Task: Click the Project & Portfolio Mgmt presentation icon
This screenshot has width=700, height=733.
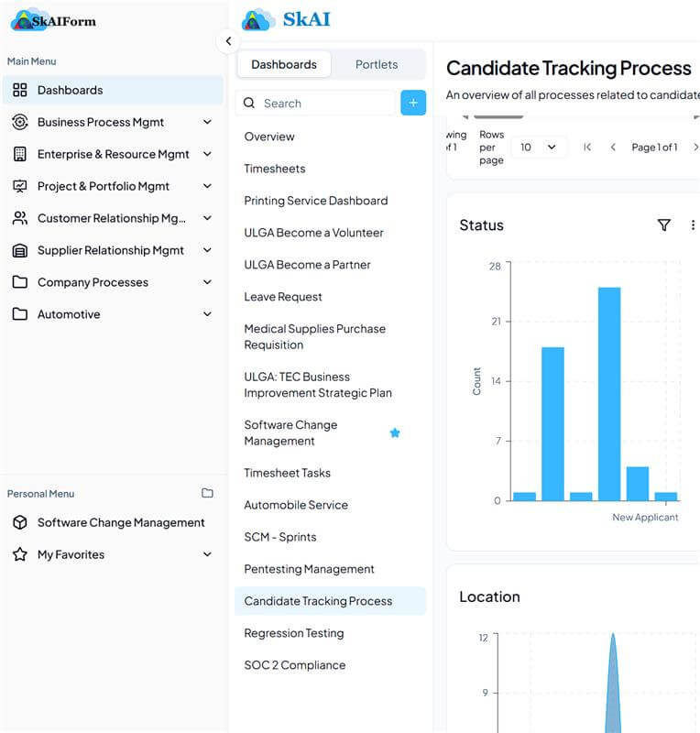Action: (x=19, y=186)
